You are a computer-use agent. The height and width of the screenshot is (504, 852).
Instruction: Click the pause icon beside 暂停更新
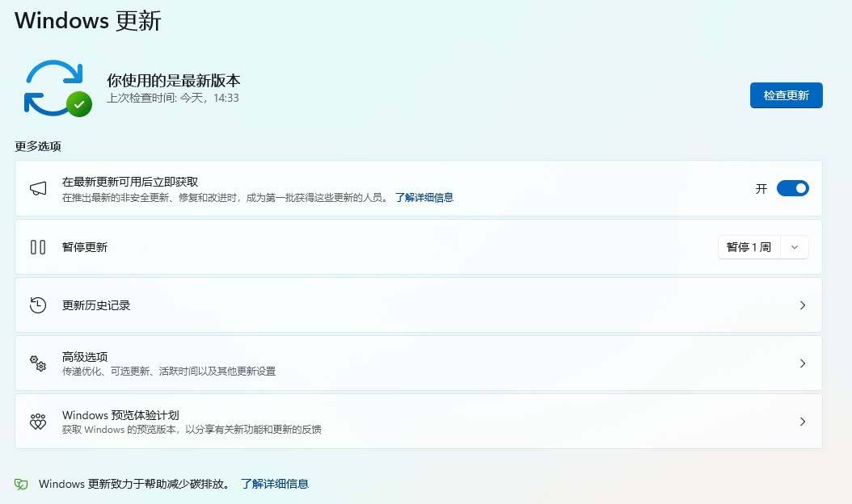[x=38, y=247]
